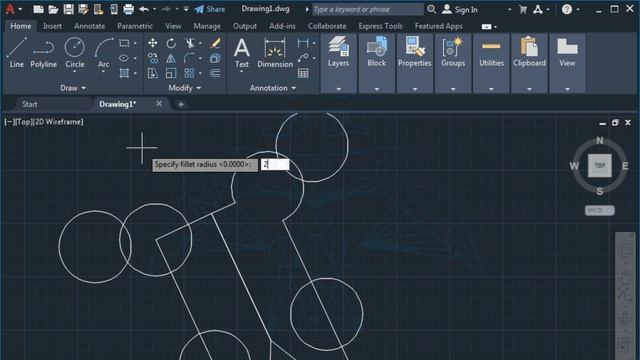Select the Mirror tool
The image size is (640, 360).
click(171, 58)
